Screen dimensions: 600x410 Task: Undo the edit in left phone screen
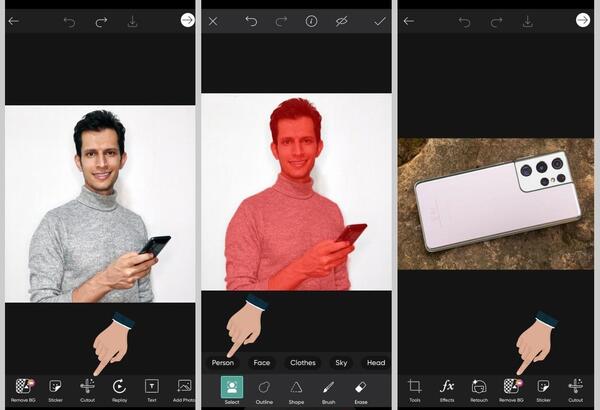pyautogui.click(x=69, y=22)
